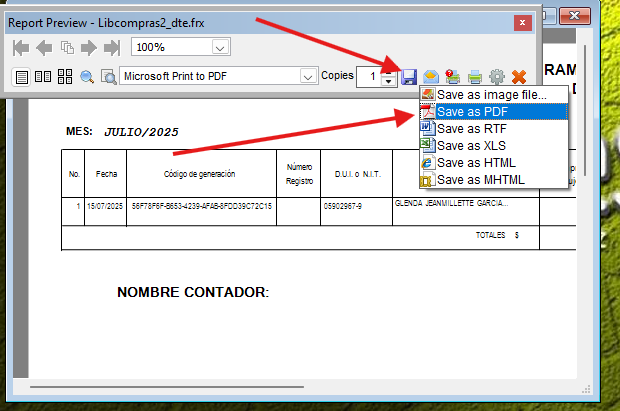
Task: Click the green print icon
Action: coord(474,77)
